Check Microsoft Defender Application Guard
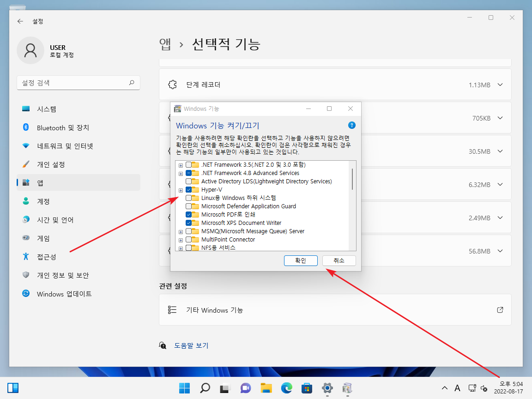Viewport: 532px width, 399px height. point(188,206)
